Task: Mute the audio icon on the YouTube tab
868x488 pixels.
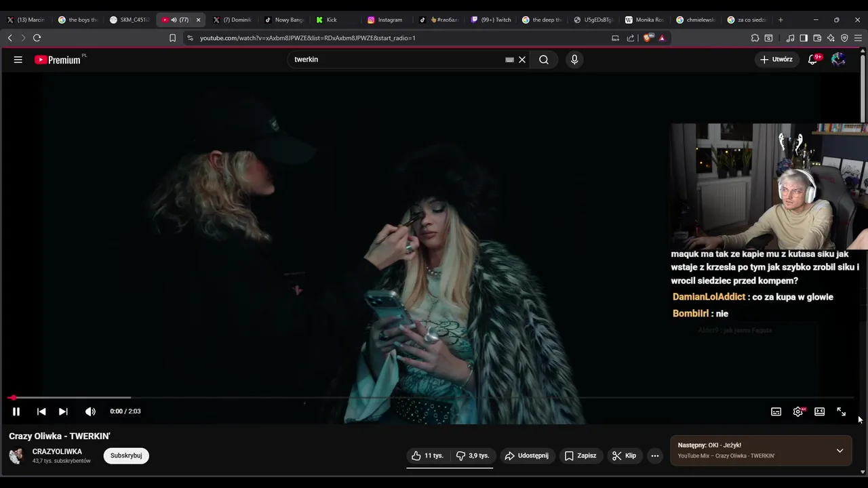Action: coord(174,20)
